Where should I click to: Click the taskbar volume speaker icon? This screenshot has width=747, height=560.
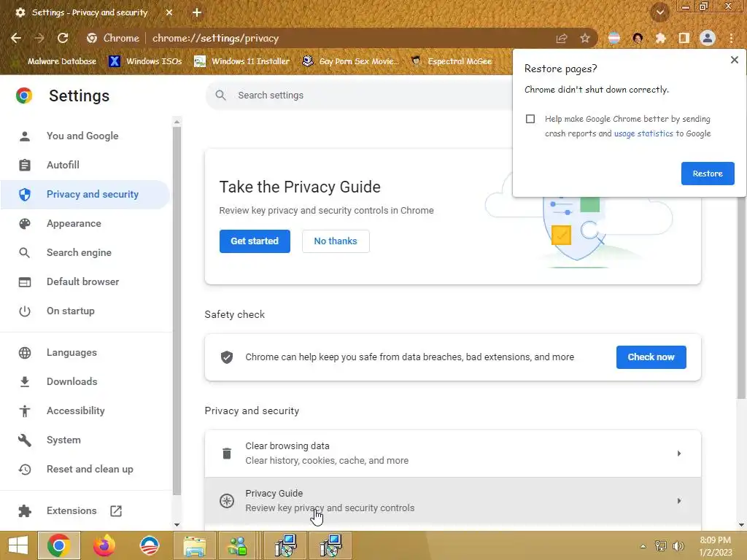pyautogui.click(x=678, y=545)
